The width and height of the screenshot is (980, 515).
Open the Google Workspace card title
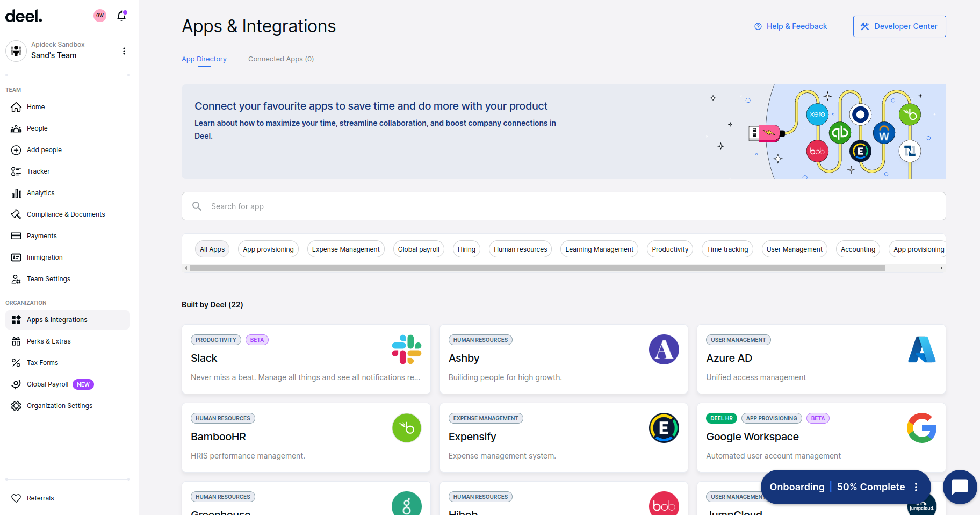752,437
